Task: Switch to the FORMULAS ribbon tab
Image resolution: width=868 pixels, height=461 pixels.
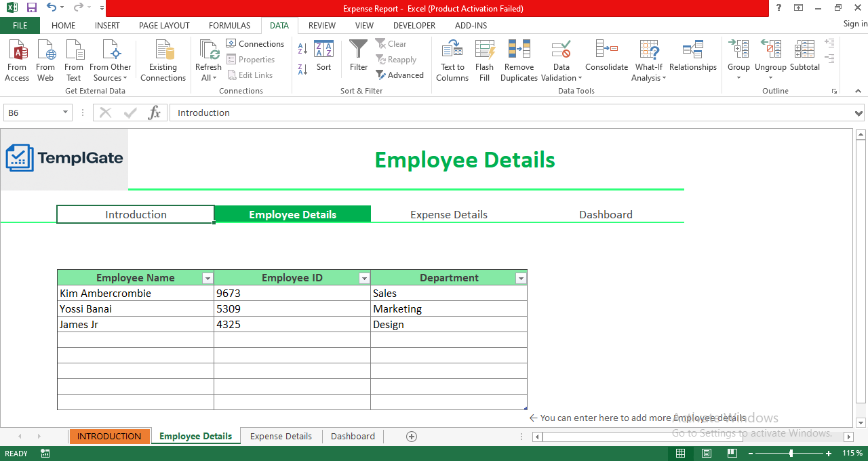Action: pyautogui.click(x=230, y=25)
